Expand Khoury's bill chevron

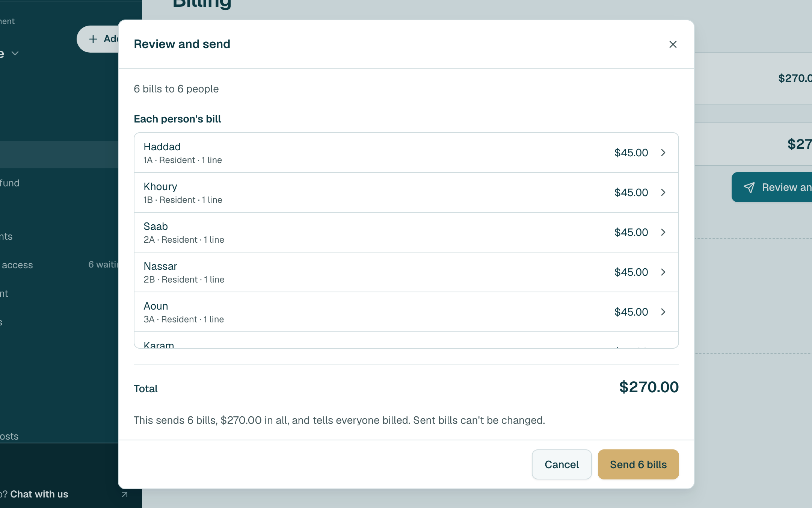(663, 192)
